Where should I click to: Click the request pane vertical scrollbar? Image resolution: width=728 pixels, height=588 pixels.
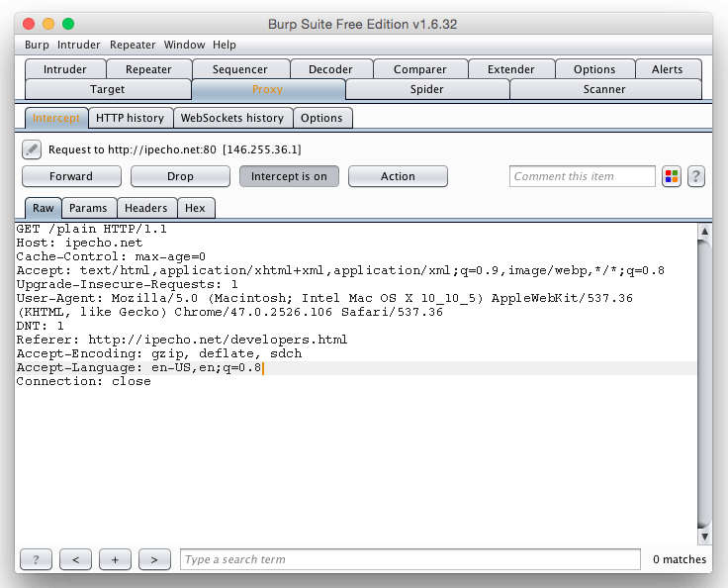coord(704,384)
